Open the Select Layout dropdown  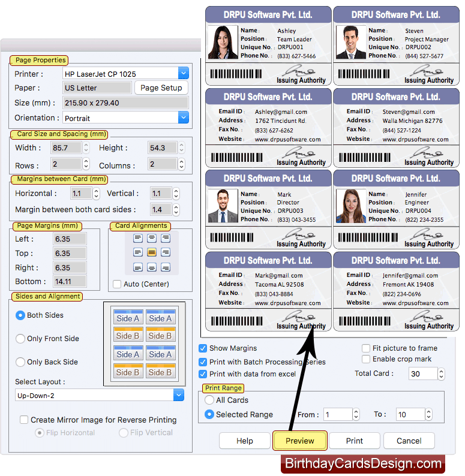point(179,395)
